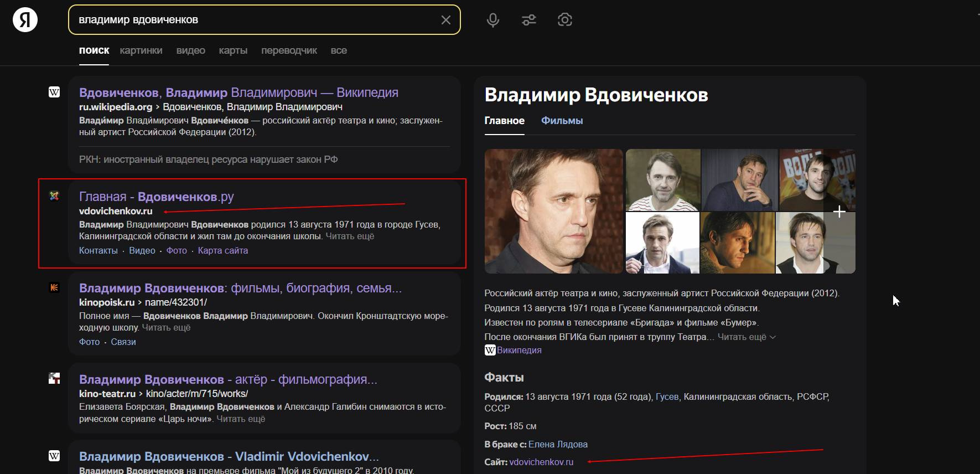Show more photos with the plus icon
Viewport: 980px width, 474px height.
(x=839, y=212)
